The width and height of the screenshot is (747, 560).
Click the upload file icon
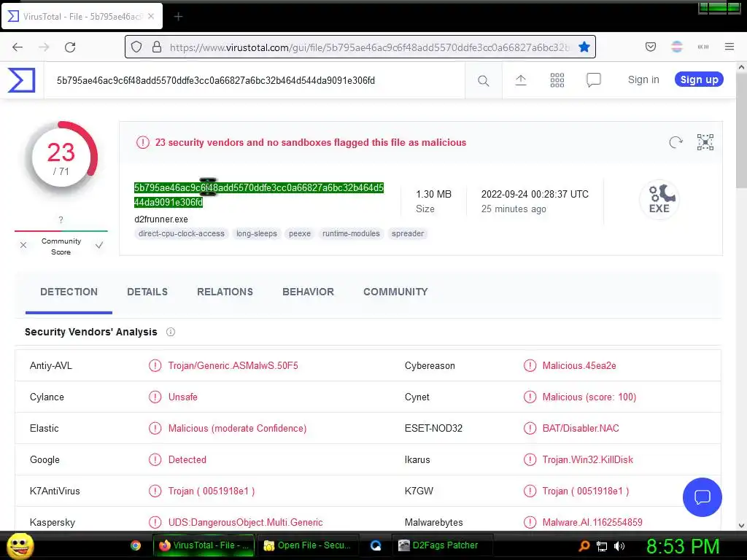[x=521, y=80]
